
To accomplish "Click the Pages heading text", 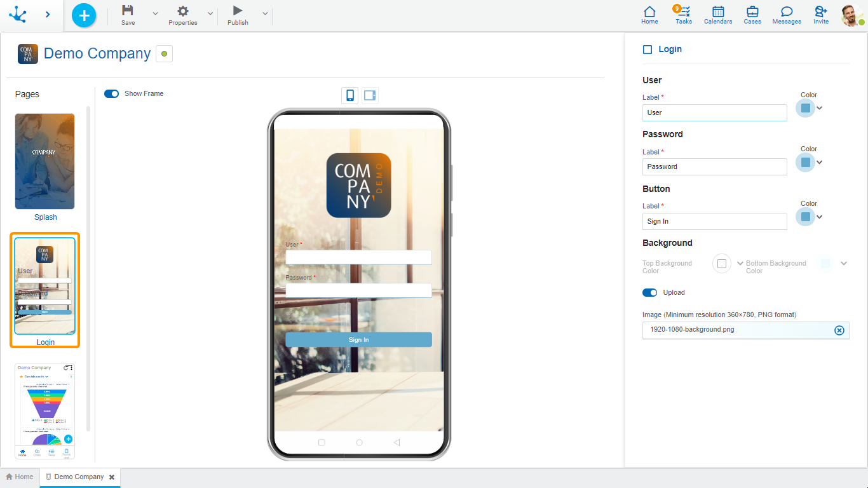I will pyautogui.click(x=27, y=94).
